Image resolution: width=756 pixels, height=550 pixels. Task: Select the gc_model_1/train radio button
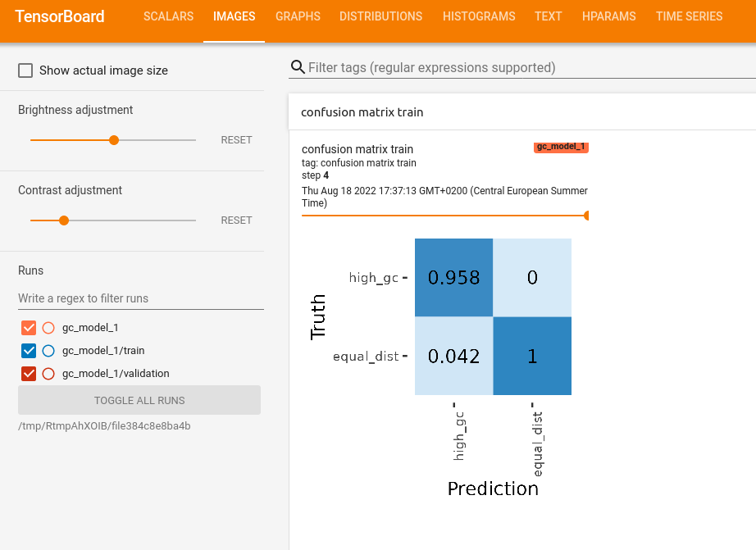click(x=48, y=351)
